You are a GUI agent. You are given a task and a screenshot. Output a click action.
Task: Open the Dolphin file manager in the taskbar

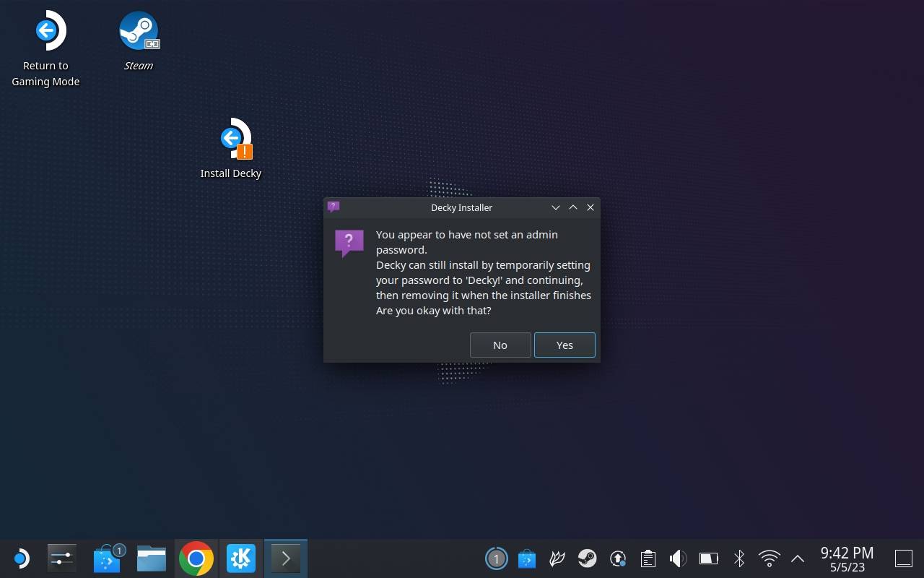coord(152,558)
